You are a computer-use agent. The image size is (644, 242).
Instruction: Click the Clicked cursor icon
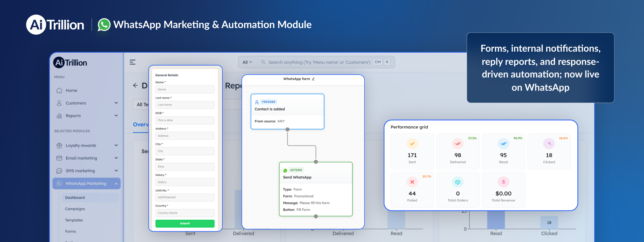(549, 144)
